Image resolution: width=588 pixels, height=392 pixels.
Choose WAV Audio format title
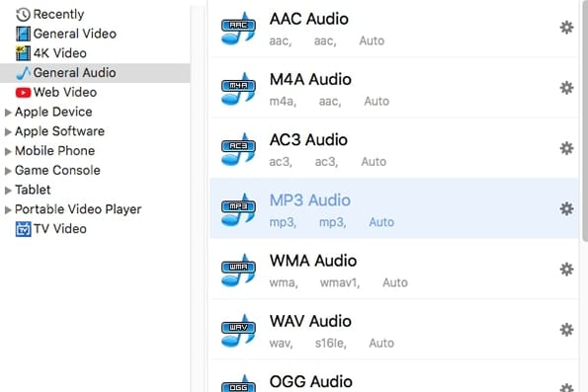(310, 321)
